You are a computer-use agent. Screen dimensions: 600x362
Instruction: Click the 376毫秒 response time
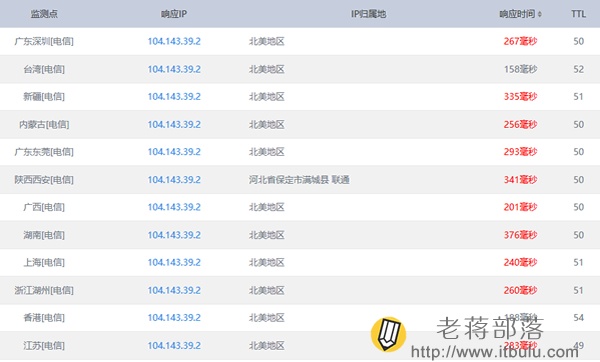(x=520, y=235)
